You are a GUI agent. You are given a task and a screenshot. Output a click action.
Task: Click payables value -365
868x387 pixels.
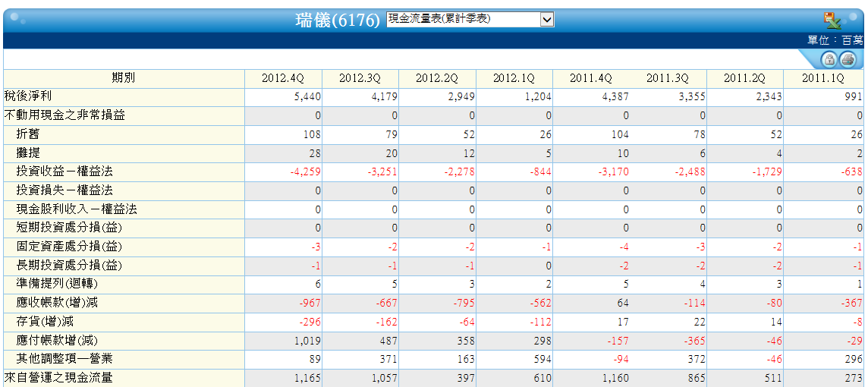coord(695,341)
